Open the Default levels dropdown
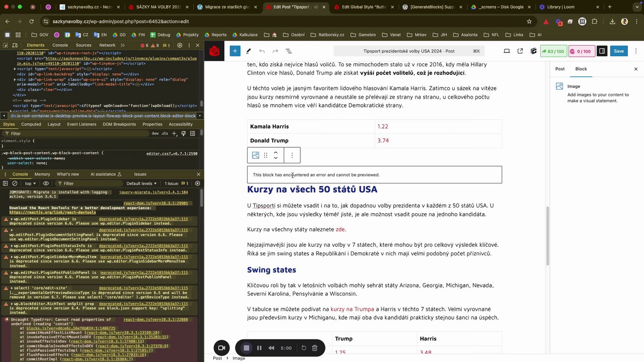This screenshot has width=644, height=362. coord(141,184)
